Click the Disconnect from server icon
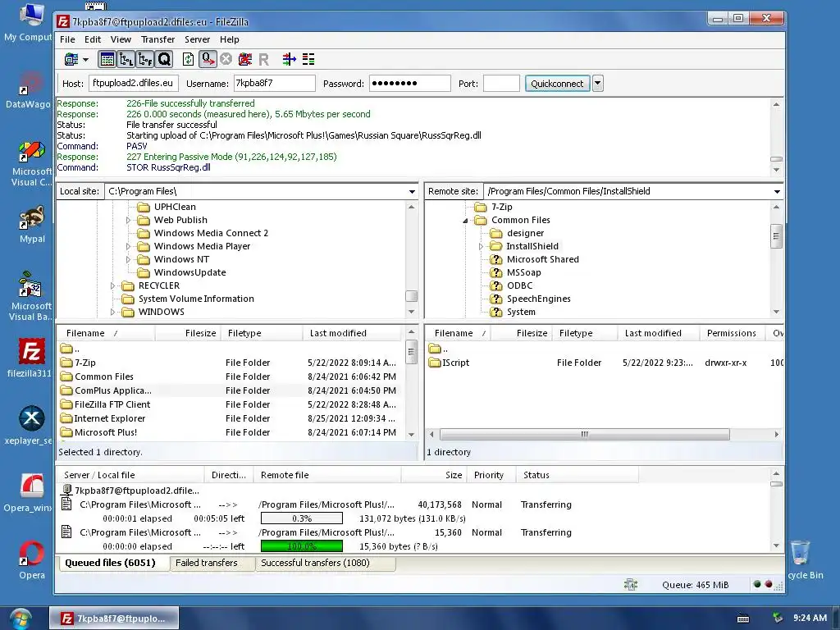 244,59
